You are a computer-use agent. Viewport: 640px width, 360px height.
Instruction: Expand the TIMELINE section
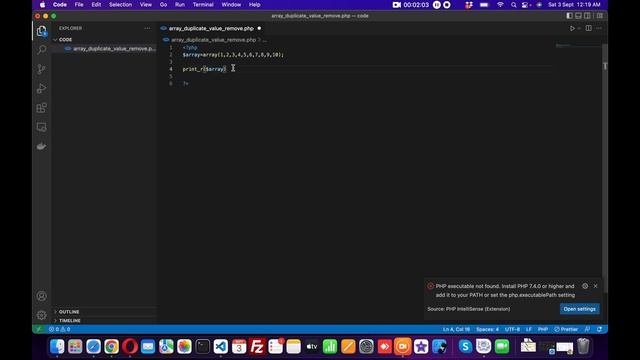tap(69, 321)
